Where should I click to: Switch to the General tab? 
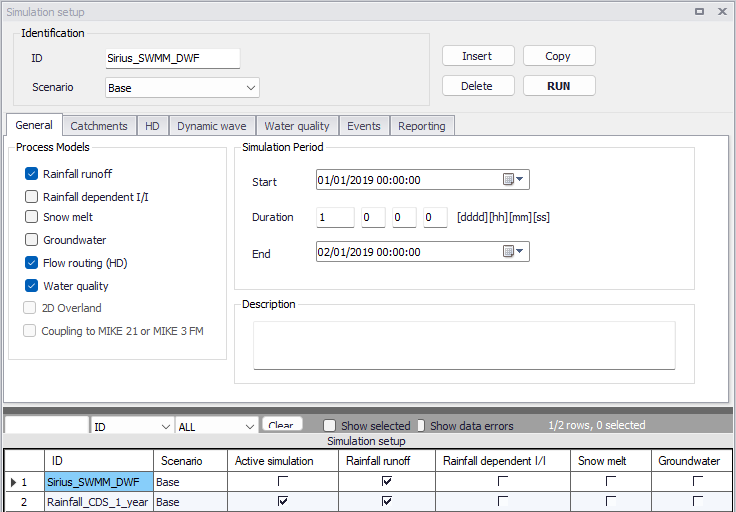point(34,125)
